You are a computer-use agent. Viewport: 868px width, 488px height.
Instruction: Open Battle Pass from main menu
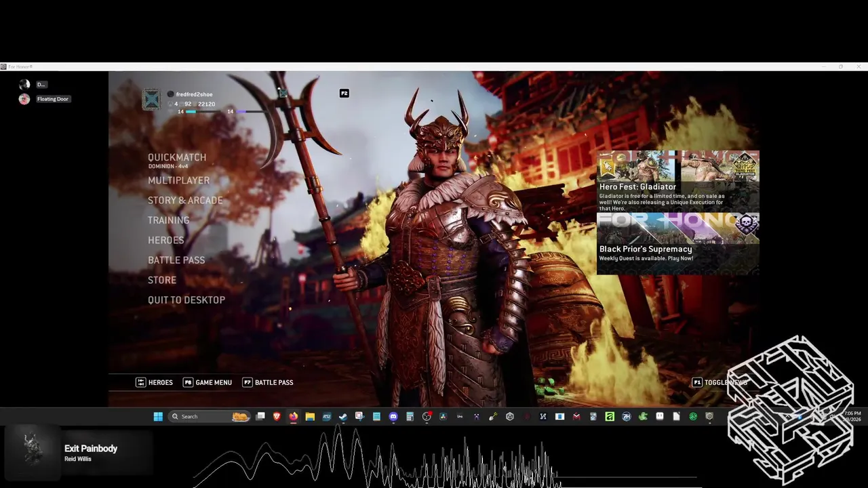(176, 260)
